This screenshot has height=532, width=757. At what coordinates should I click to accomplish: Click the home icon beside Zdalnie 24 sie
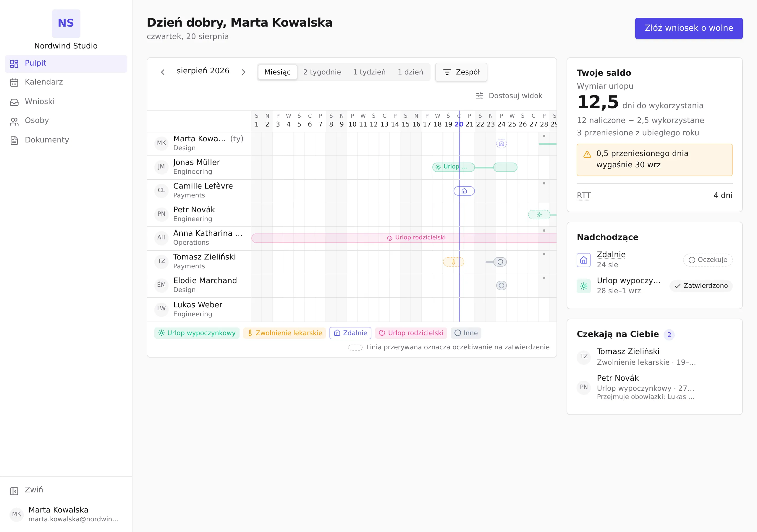click(x=584, y=260)
